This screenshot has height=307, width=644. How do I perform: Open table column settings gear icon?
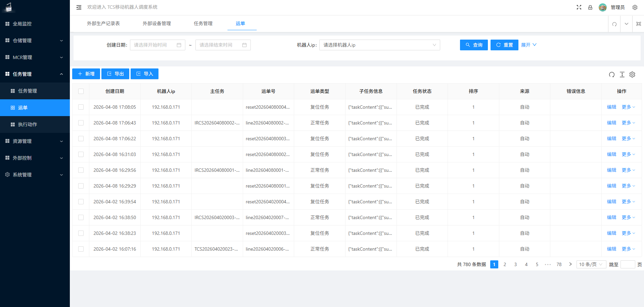click(632, 74)
